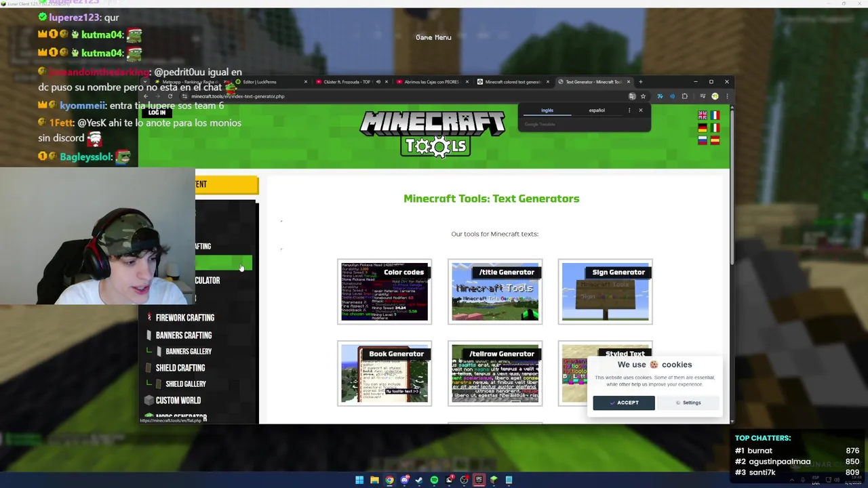
Task: Bookmark this page with the star icon
Action: coord(643,96)
